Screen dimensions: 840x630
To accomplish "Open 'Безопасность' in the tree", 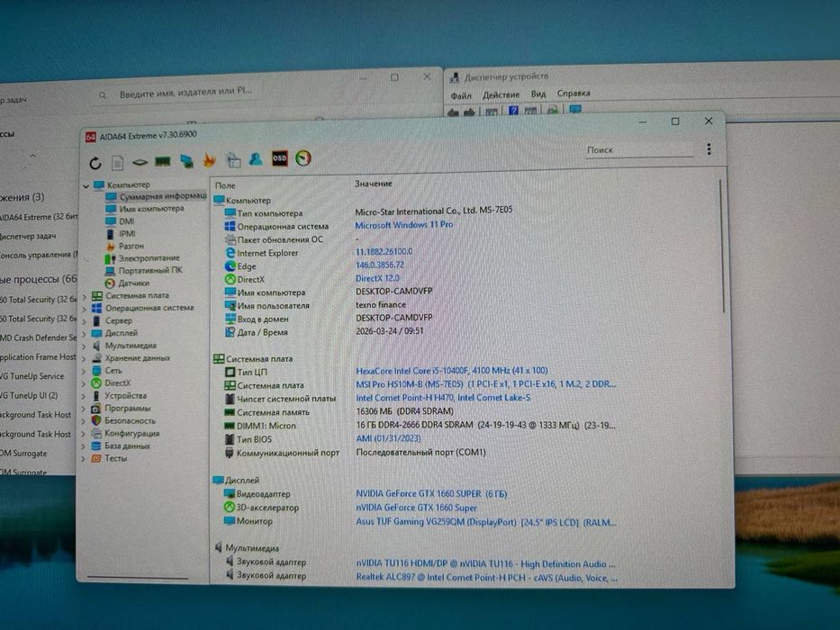I will 131,420.
